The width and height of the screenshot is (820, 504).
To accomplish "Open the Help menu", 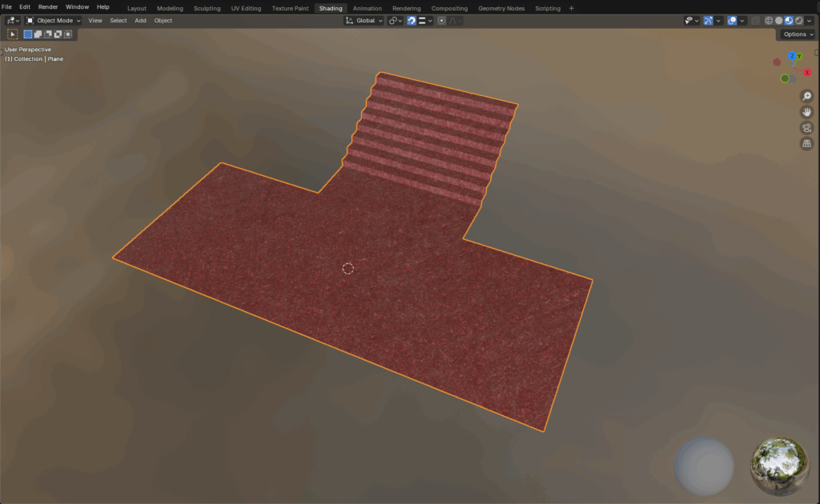I will coord(103,7).
